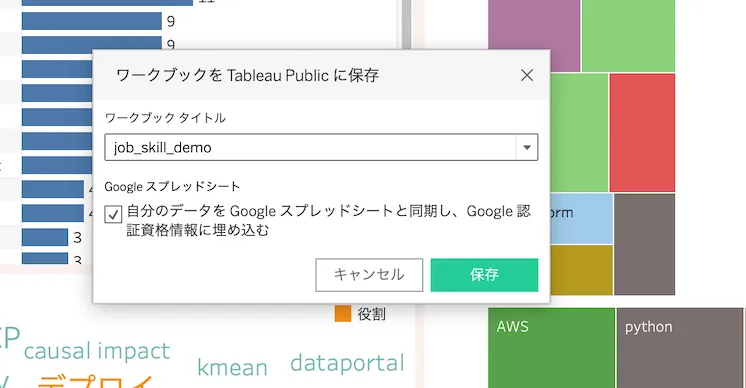Viewport: 746px width, 388px height.
Task: Click the dialog title ワークブックを Tableau Public に保存
Action: click(x=247, y=75)
